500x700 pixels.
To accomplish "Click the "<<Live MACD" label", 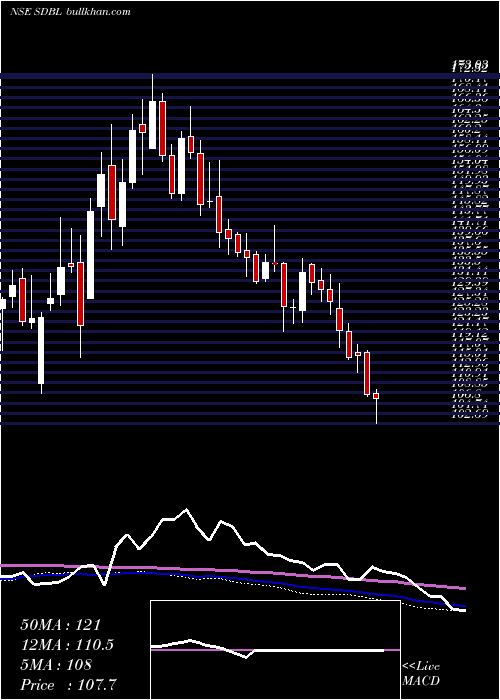I will pyautogui.click(x=421, y=674).
